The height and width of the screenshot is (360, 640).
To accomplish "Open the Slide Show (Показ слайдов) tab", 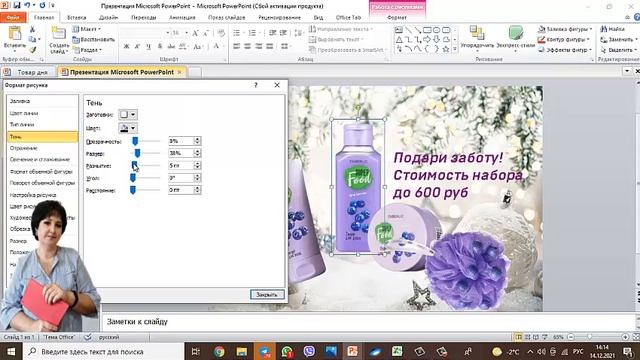I will pos(227,18).
